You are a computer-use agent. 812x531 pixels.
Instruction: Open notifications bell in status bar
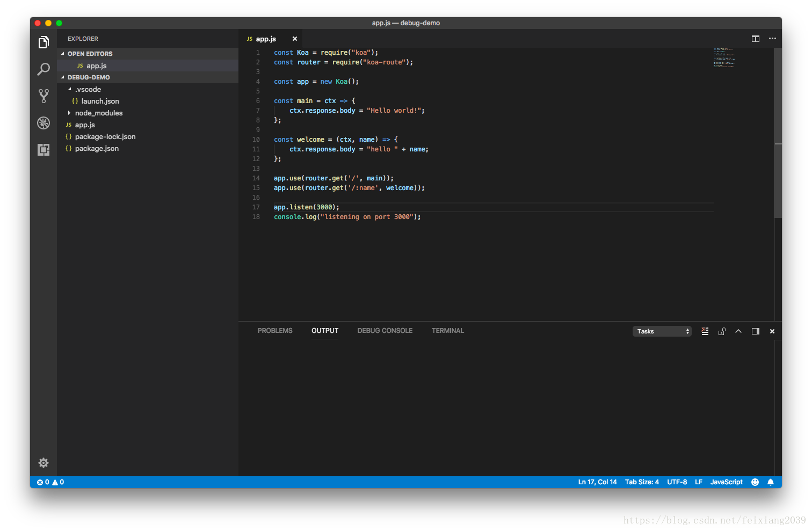pos(771,482)
